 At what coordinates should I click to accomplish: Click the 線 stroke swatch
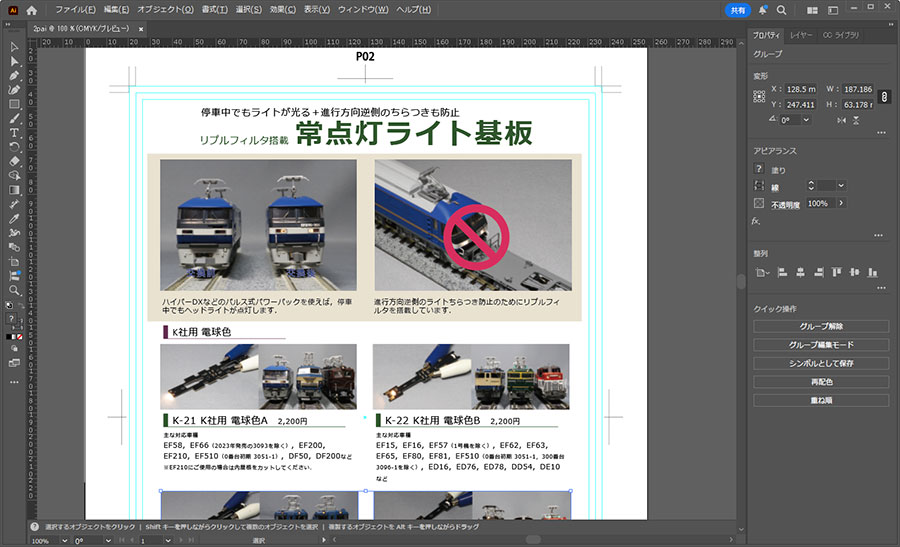(759, 185)
